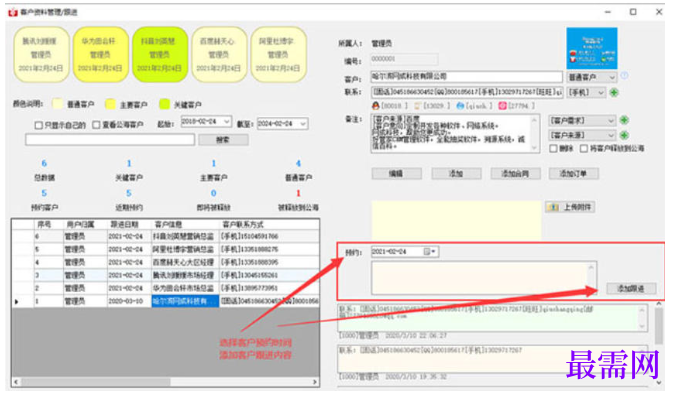Click the search text input field

tap(110, 140)
